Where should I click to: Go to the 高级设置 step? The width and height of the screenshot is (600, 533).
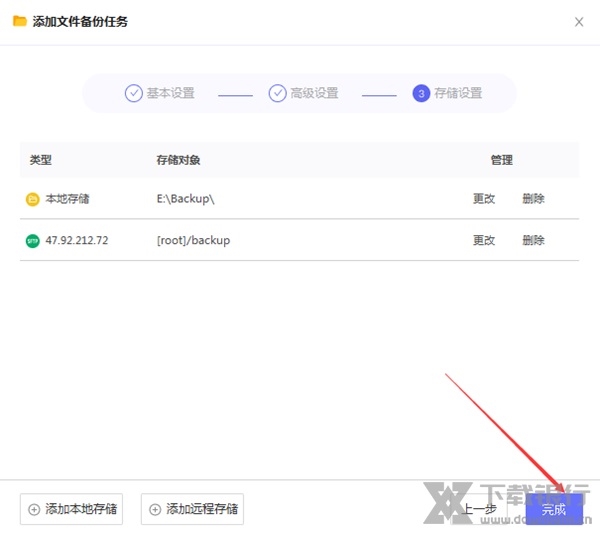point(315,93)
